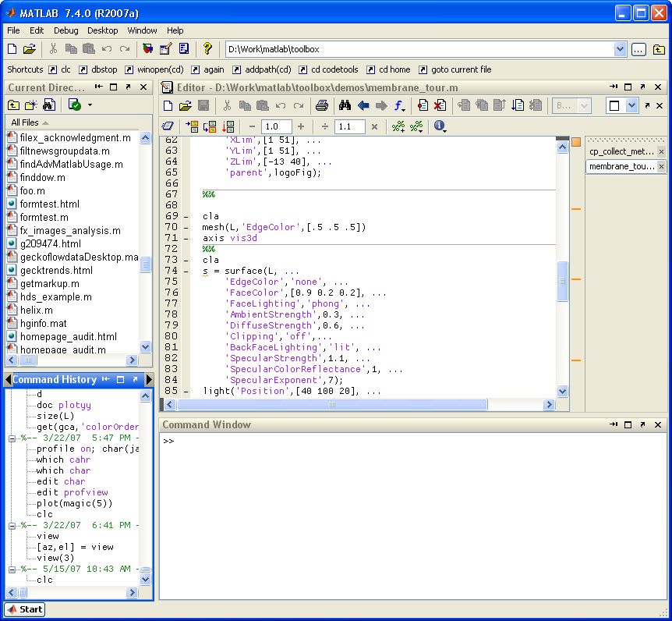The height and width of the screenshot is (621, 672).
Task: Open the Debug menu
Action: [65, 30]
